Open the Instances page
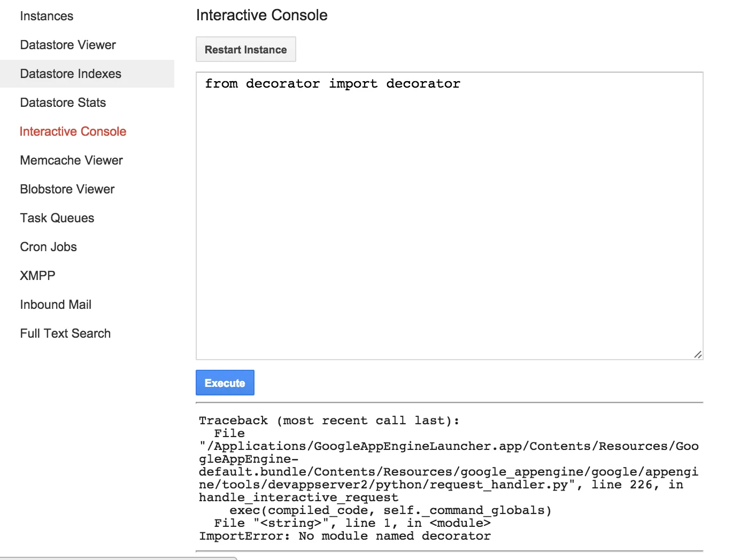 pyautogui.click(x=47, y=16)
